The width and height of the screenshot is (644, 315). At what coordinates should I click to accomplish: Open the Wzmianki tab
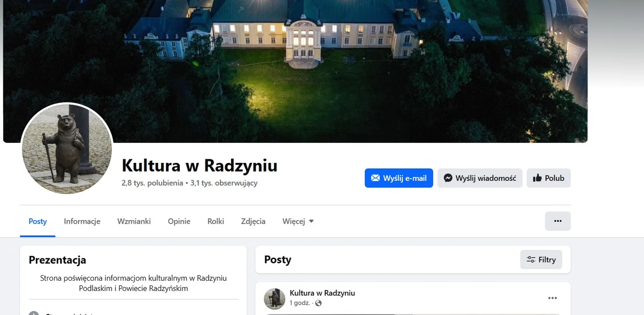click(x=134, y=221)
